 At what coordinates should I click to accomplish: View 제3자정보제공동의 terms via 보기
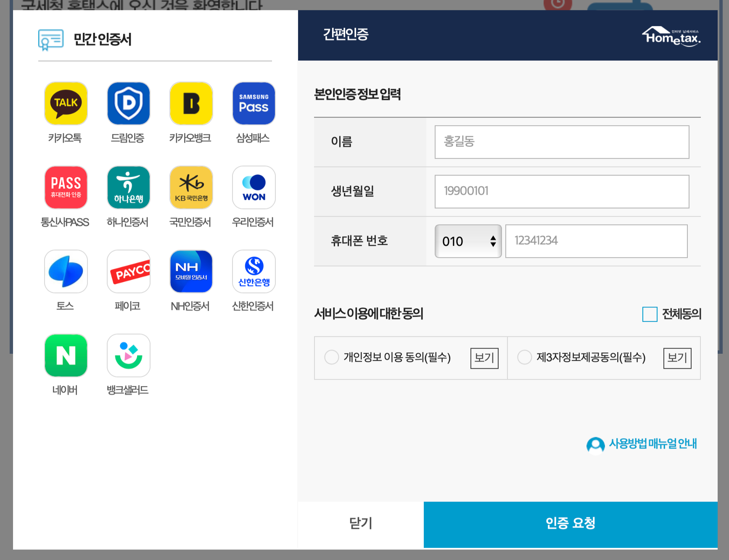click(x=677, y=358)
